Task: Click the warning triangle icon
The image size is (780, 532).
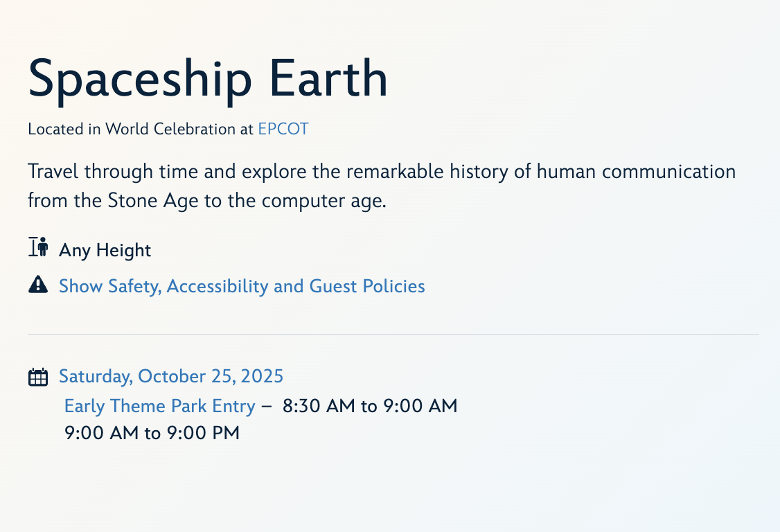Action: [x=38, y=285]
